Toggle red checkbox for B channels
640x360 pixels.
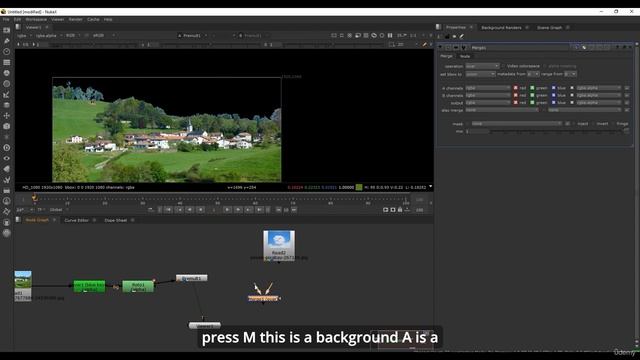tap(516, 95)
